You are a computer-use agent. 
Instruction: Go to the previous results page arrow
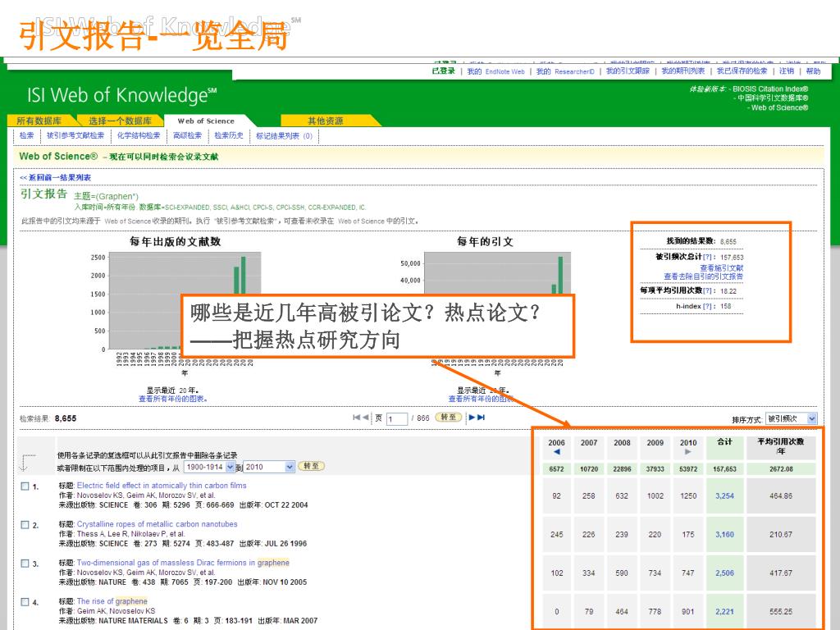[365, 418]
